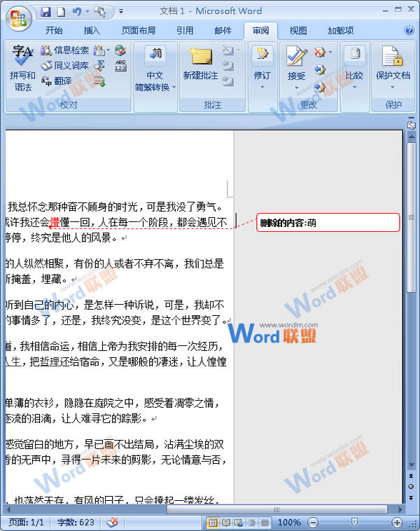This screenshot has height=531, width=420.
Task: Create new blank document from quick access toolbar
Action: [x=61, y=12]
